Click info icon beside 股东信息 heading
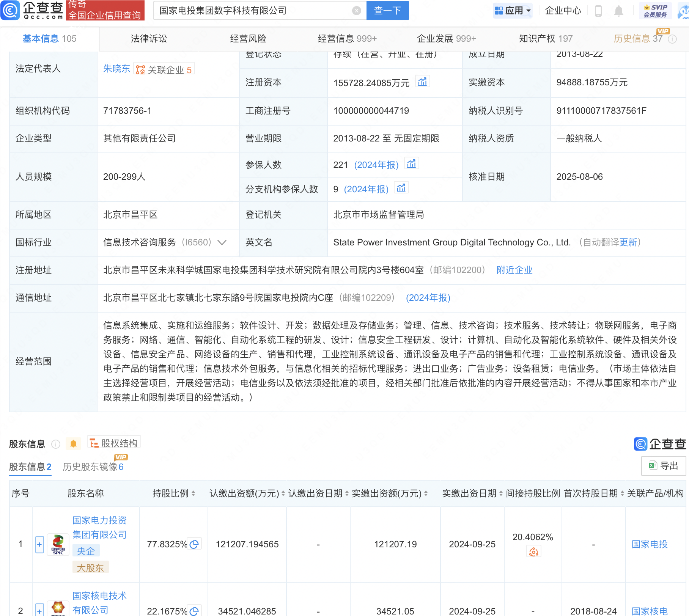Viewport: 689px width, 616px height. pos(56,444)
